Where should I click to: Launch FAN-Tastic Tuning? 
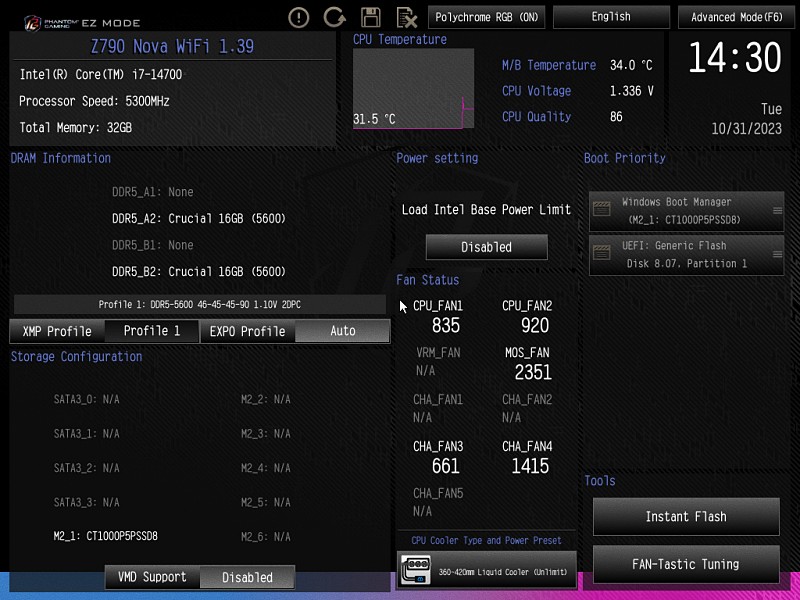[685, 564]
